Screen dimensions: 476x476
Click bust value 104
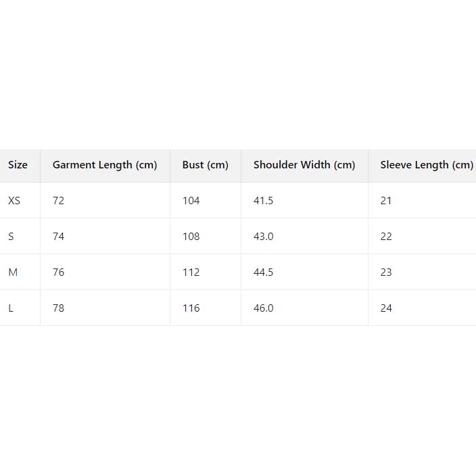coord(191,201)
